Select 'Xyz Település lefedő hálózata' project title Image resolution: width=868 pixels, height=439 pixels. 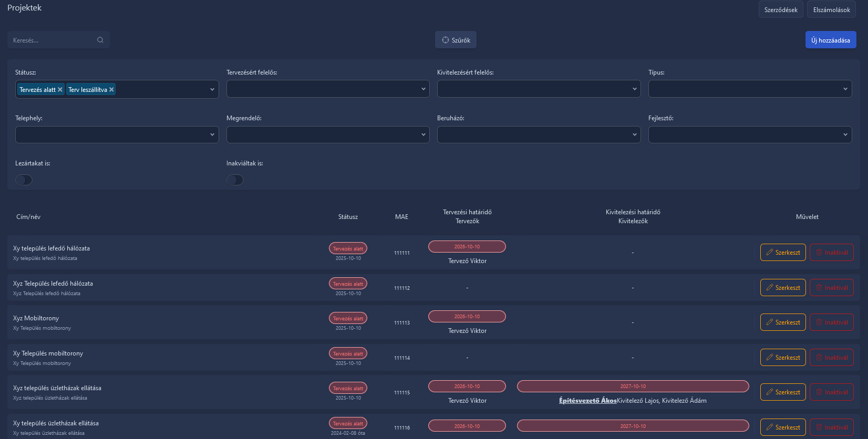click(x=53, y=284)
